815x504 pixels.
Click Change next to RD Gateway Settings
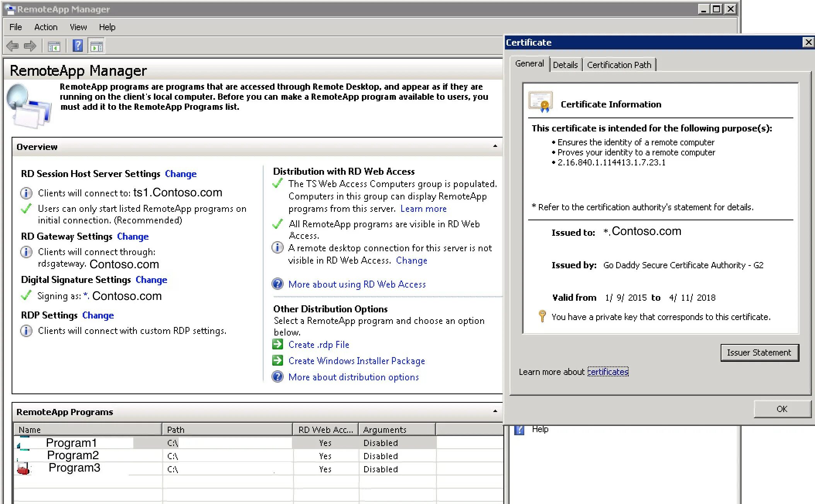click(133, 237)
